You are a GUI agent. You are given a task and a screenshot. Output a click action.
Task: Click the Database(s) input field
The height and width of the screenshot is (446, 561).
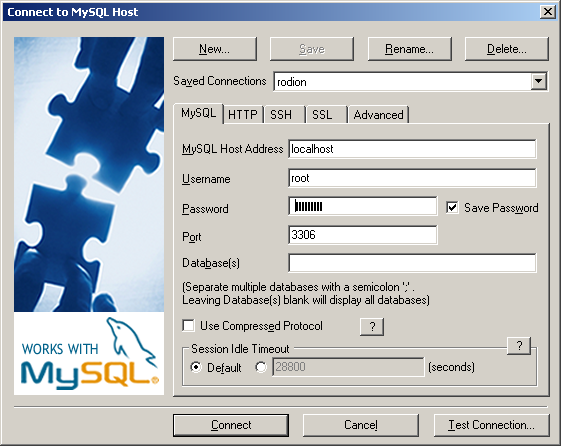[412, 263]
